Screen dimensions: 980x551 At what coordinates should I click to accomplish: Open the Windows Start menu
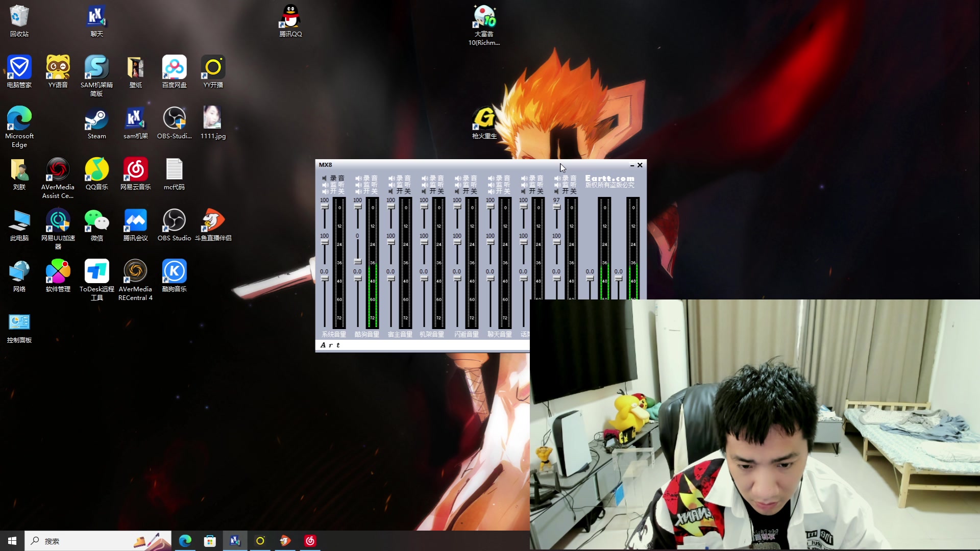(12, 541)
